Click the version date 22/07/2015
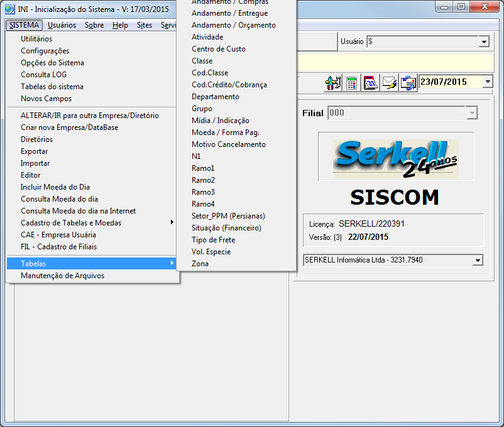The height and width of the screenshot is (427, 504). click(x=368, y=237)
